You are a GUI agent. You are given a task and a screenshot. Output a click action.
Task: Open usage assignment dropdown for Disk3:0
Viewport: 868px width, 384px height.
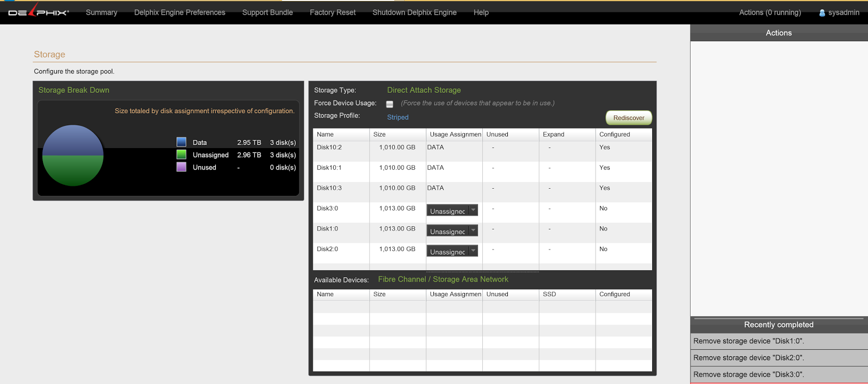coord(452,210)
